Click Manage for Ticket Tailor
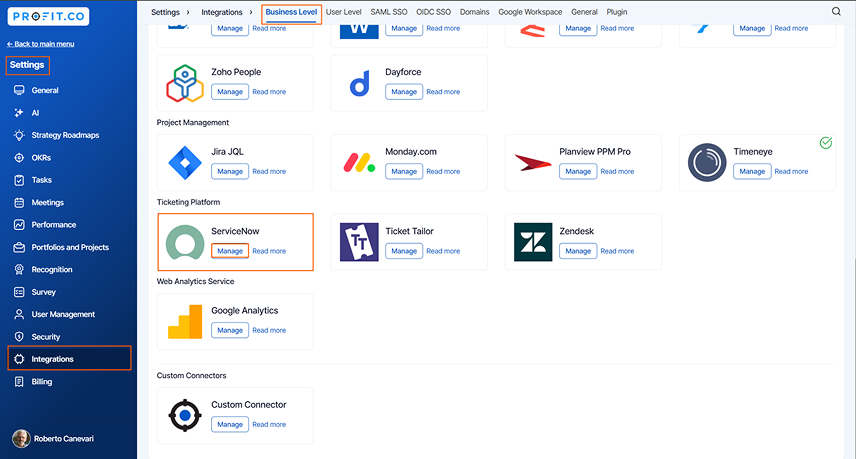 coord(404,251)
